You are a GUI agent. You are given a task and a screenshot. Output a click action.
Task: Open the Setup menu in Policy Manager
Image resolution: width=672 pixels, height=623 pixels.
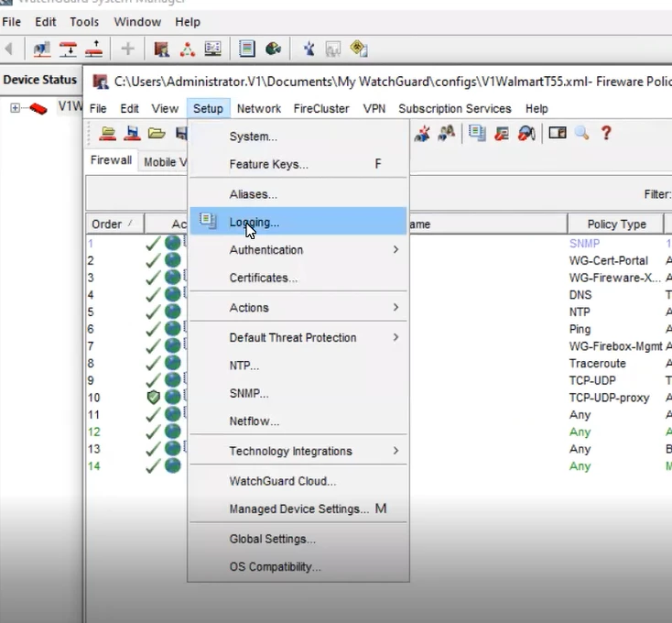[x=208, y=108]
